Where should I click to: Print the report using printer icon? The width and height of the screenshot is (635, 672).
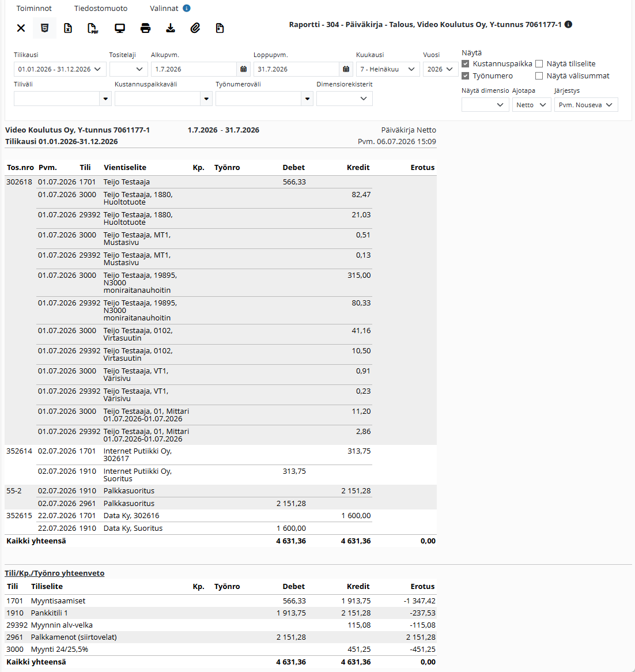(x=146, y=28)
